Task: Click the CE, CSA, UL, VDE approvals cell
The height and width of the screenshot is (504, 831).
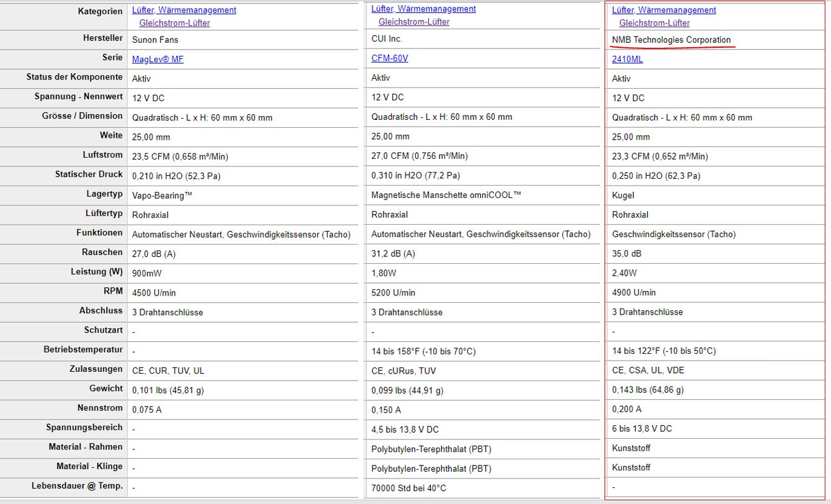Action: pos(648,370)
